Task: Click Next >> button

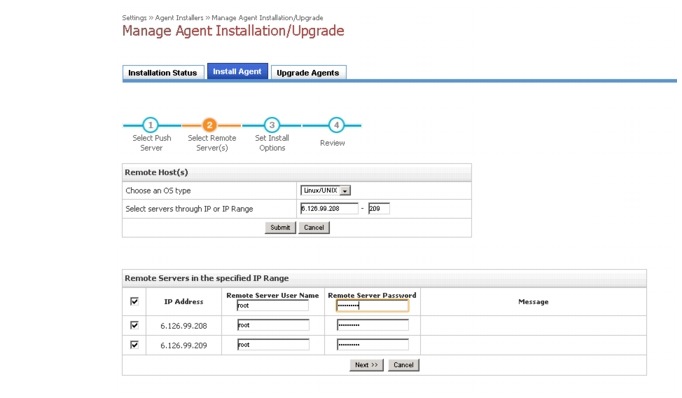Action: pyautogui.click(x=366, y=365)
